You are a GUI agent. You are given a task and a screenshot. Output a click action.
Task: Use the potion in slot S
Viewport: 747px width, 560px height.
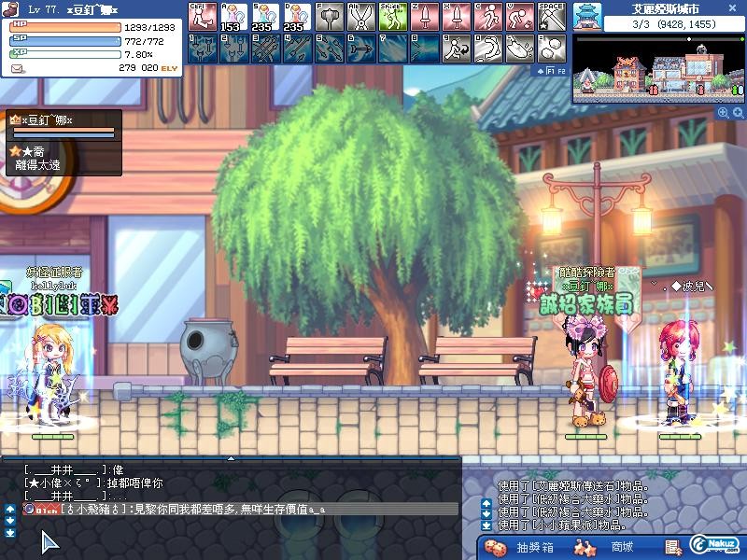pos(266,17)
